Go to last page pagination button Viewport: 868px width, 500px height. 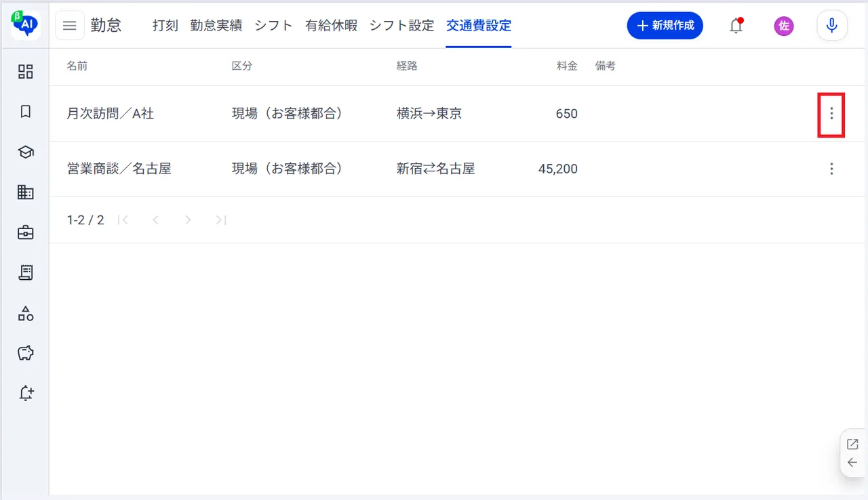[x=220, y=220]
